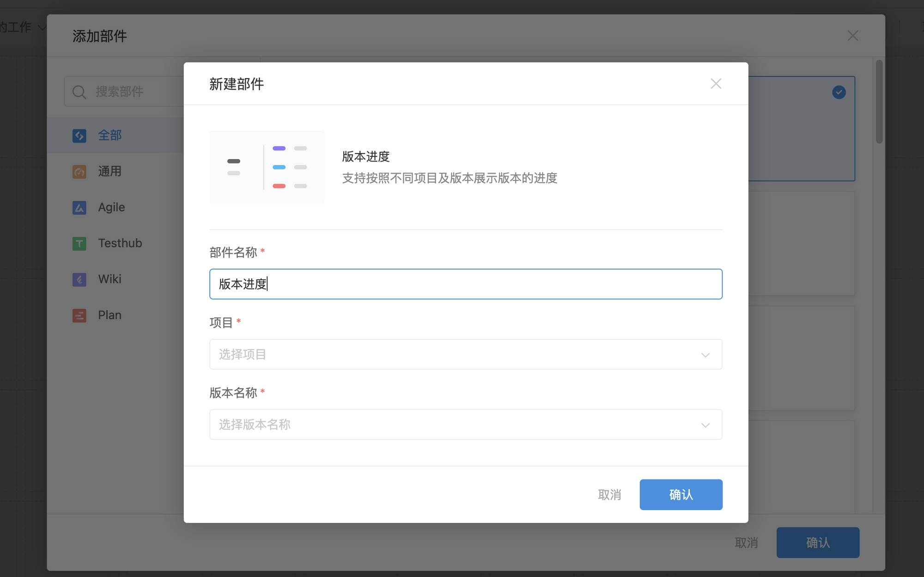924x577 pixels.
Task: Click 取消 in the 添加部件 dialog footer
Action: tap(747, 542)
